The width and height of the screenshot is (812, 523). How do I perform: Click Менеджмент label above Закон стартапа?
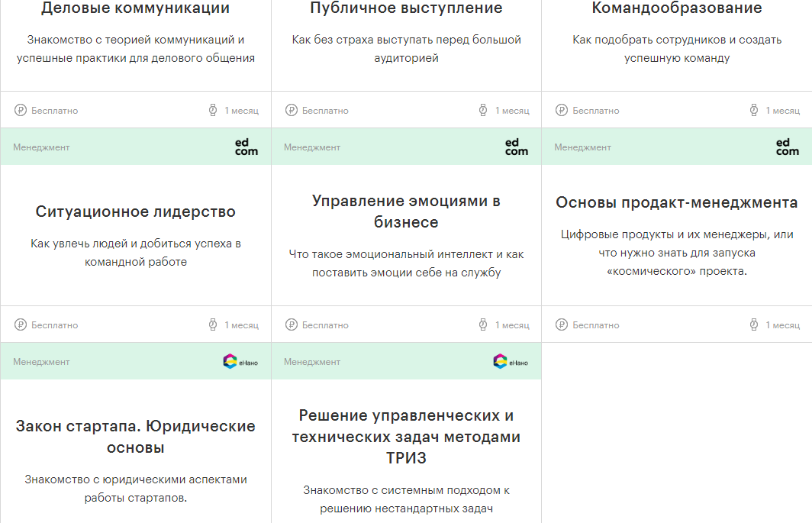tap(41, 362)
